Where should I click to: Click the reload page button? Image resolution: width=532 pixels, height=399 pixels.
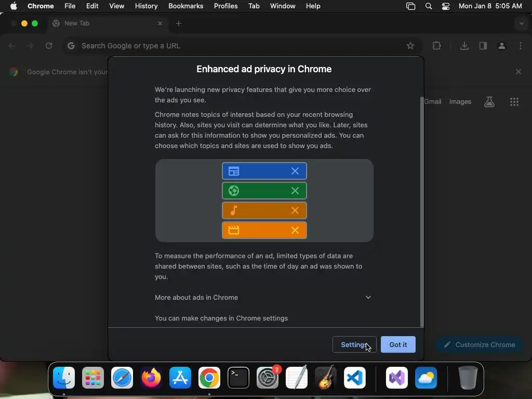click(x=49, y=46)
